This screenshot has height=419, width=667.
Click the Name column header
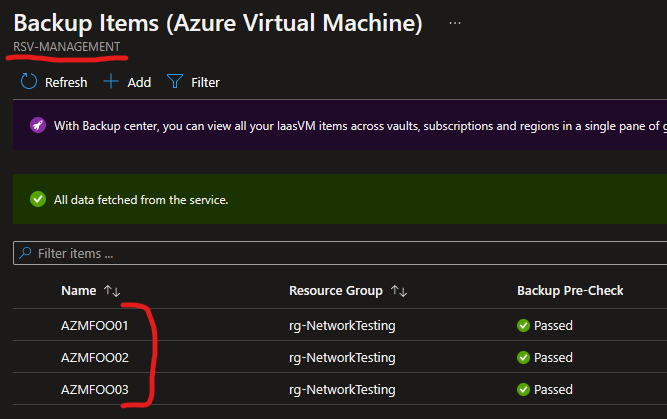click(x=79, y=291)
